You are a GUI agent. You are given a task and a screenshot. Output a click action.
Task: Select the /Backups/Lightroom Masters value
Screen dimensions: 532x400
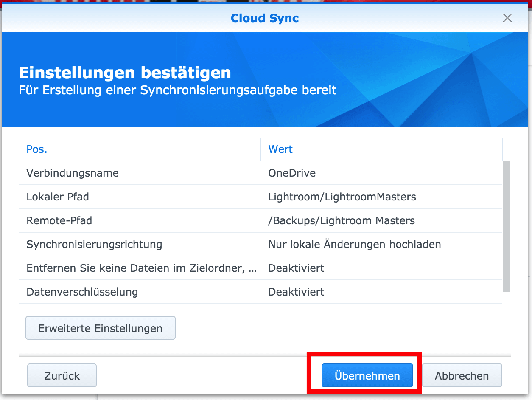click(342, 220)
